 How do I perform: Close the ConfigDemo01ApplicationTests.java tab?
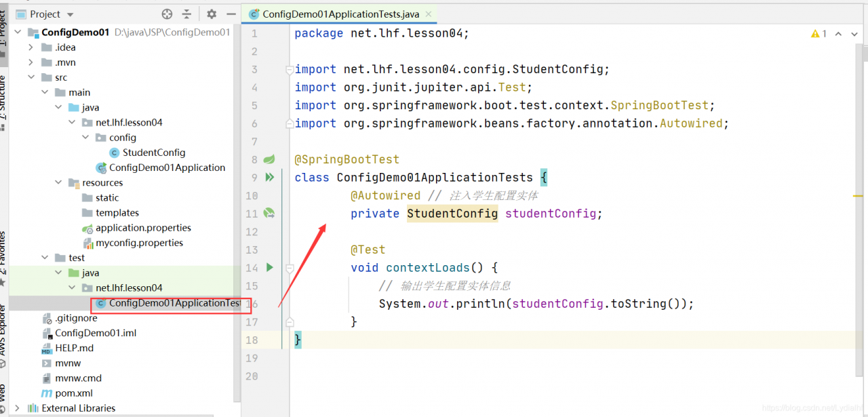click(429, 14)
